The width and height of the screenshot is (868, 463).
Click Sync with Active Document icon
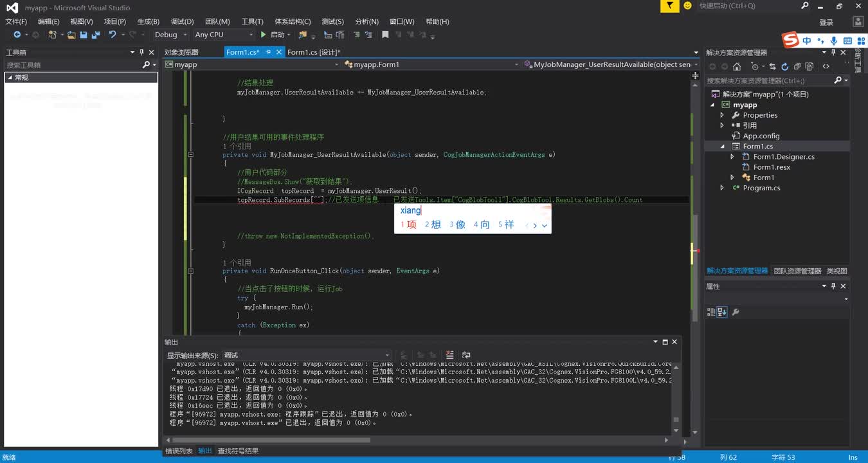coord(772,66)
